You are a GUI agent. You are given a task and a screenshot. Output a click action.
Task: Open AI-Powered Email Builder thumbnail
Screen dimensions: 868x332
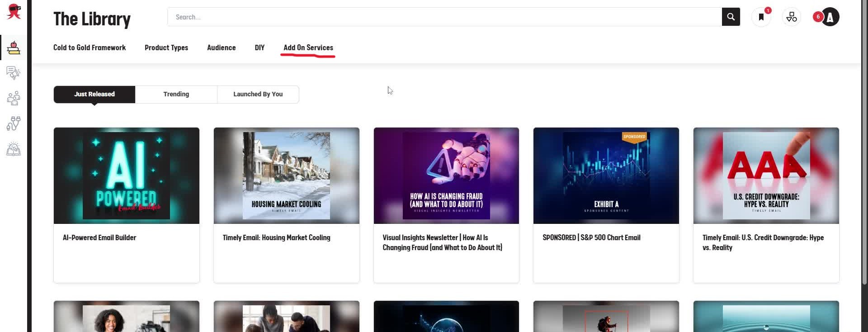click(x=127, y=175)
